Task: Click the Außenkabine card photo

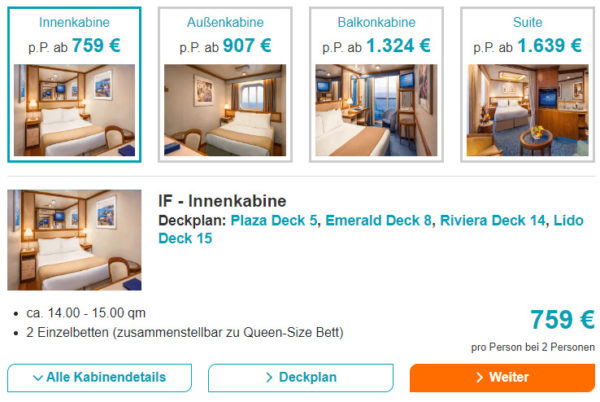Action: 225,110
